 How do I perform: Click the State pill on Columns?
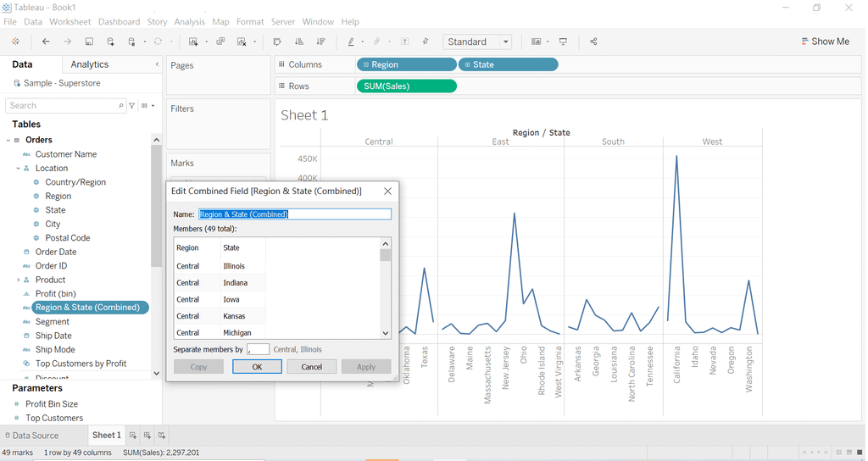509,64
